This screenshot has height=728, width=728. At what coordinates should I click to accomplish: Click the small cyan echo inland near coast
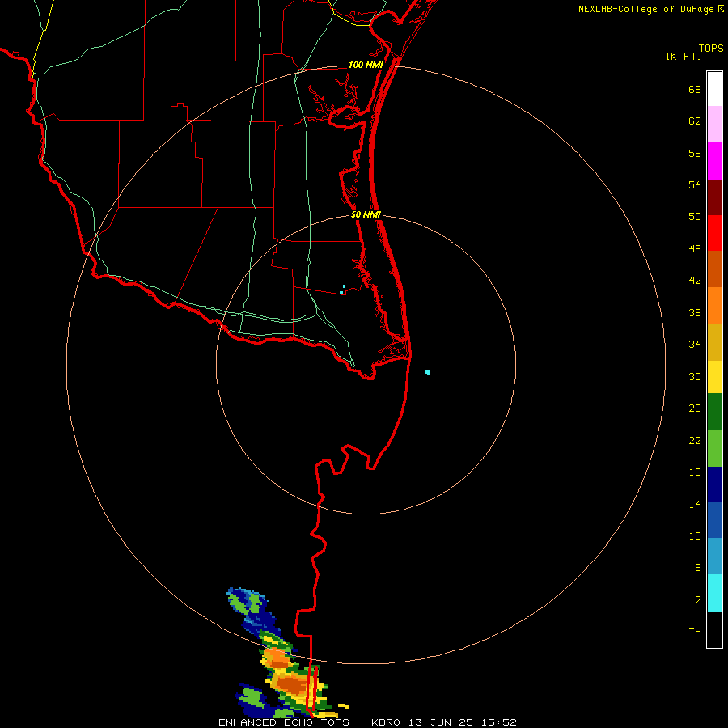click(x=341, y=293)
